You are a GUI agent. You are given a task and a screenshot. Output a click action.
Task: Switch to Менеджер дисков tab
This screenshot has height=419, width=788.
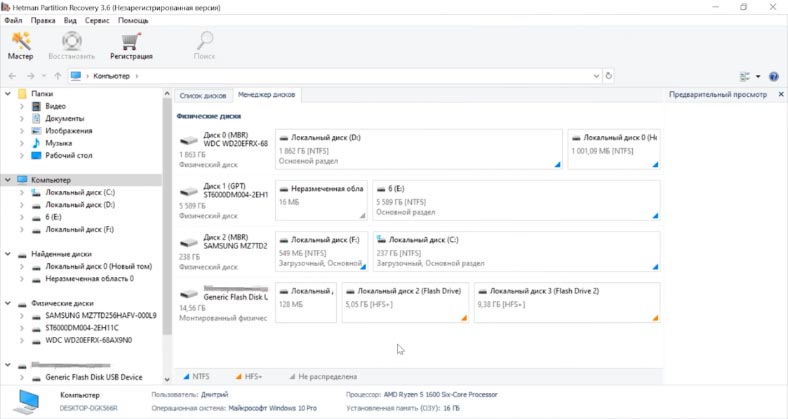point(266,94)
